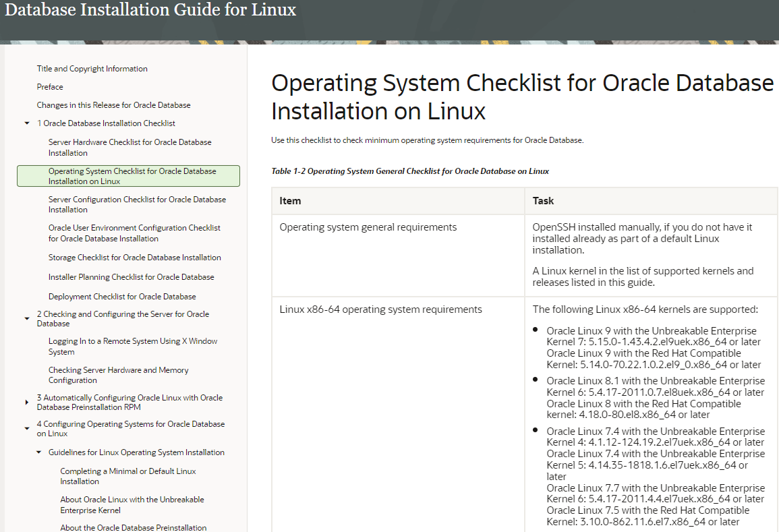The height and width of the screenshot is (532, 779).
Task: Open 1 Oracle Database Installation Checklist
Action: click(x=106, y=123)
